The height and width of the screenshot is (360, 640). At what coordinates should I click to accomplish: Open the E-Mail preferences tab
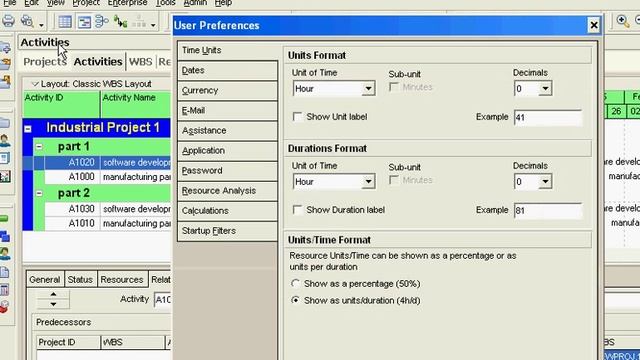tap(227, 110)
